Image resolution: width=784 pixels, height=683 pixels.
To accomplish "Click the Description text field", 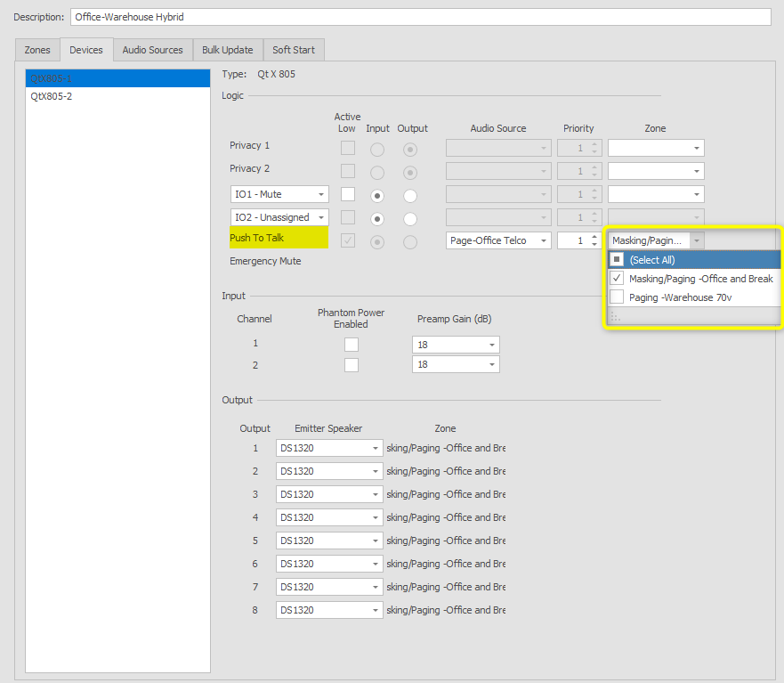I will pyautogui.click(x=418, y=17).
